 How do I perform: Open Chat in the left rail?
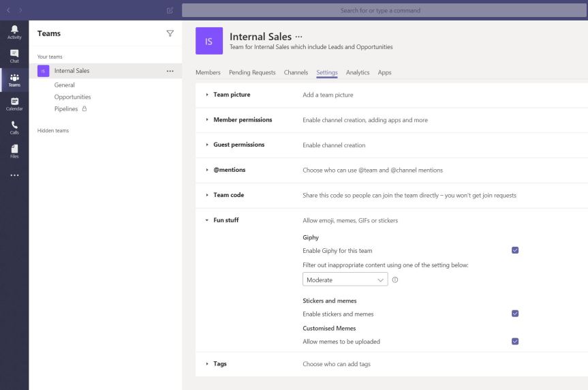click(14, 56)
